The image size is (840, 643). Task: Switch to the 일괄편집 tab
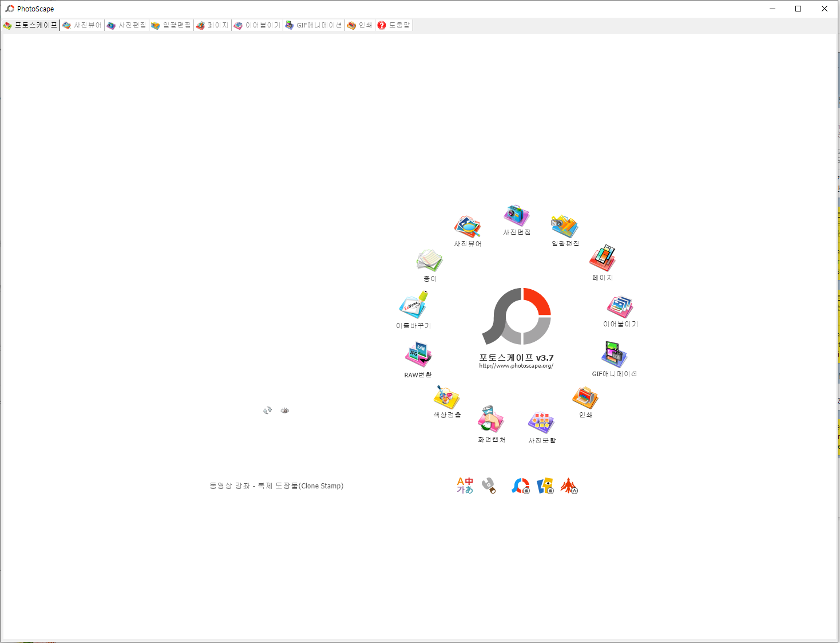171,25
